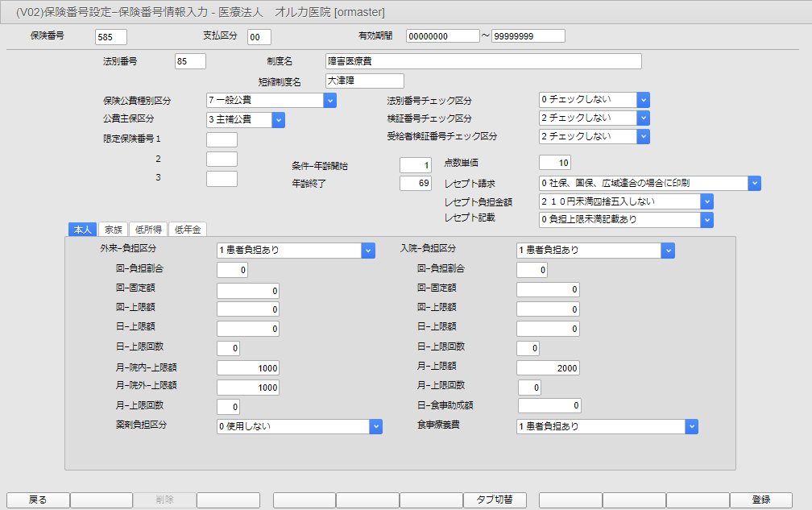812x510 pixels.
Task: Expand the 検証番号チェック区分 dropdown
Action: pos(643,118)
